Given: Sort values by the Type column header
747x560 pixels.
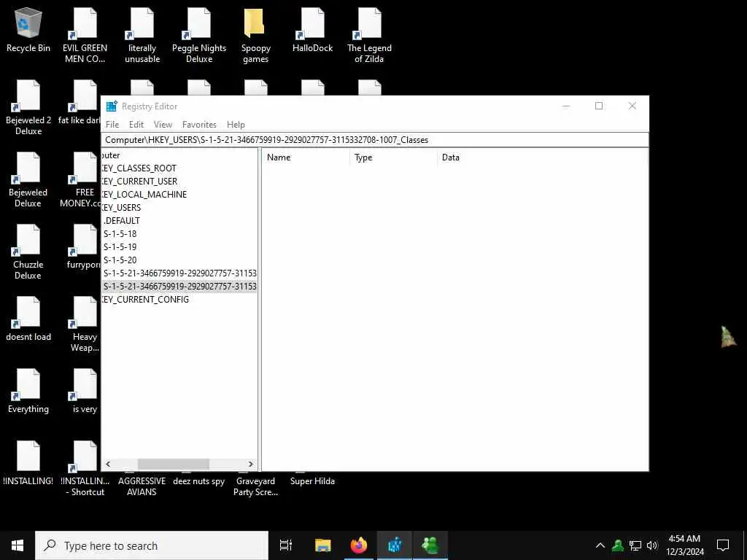Looking at the screenshot, I should [x=393, y=157].
